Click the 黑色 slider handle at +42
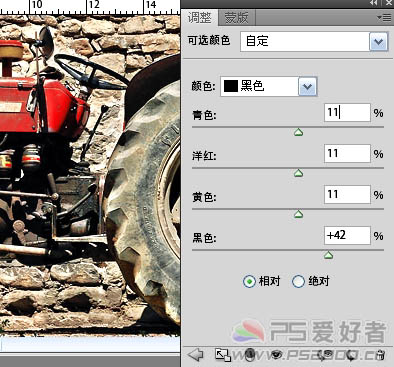Viewport: 394px width, 367px height. [x=329, y=255]
